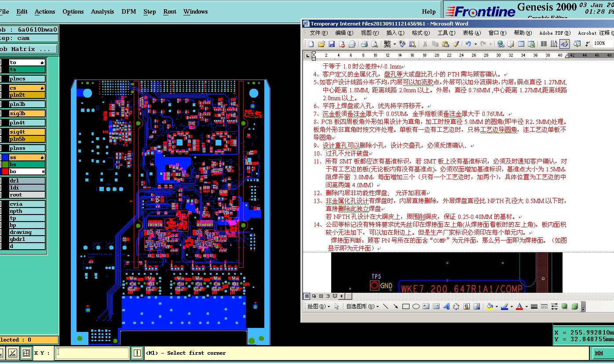
Task: Insert Excel worksheet icon in Word
Action: point(531,44)
